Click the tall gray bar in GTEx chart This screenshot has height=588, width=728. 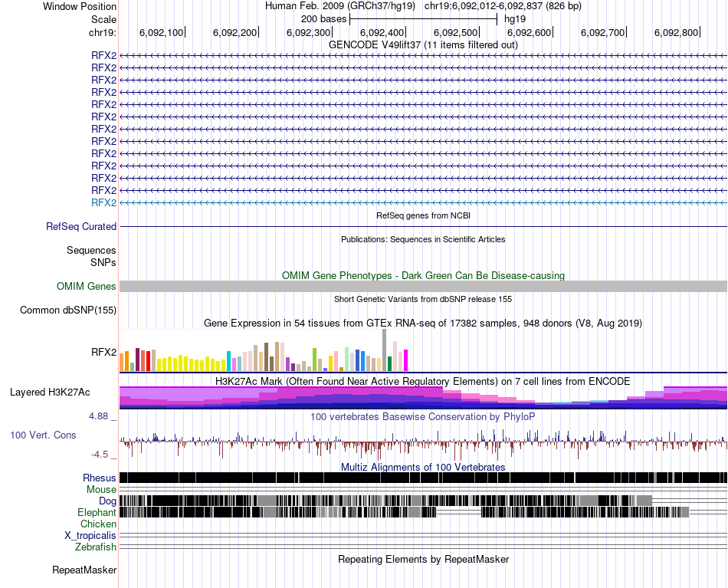[x=385, y=350]
